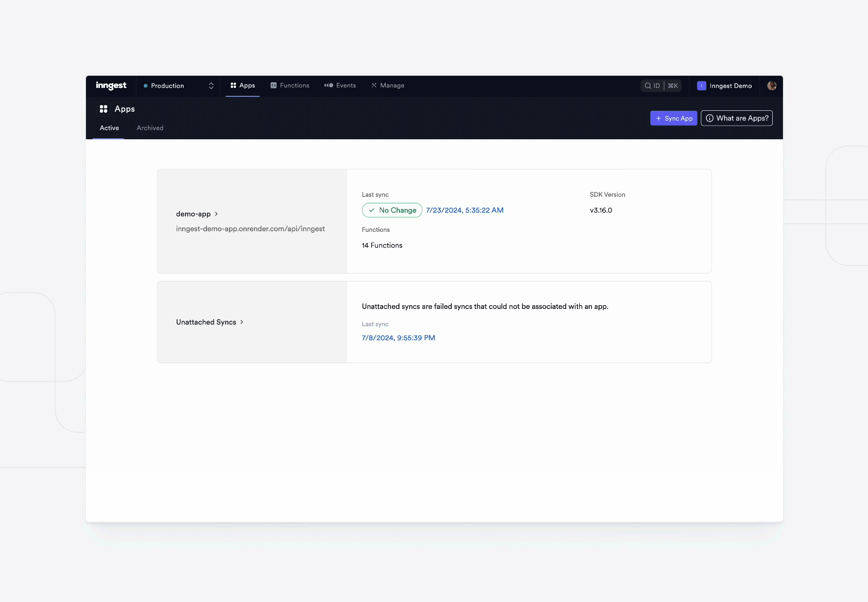
Task: Select the Apps grid icon in navigation
Action: [x=234, y=86]
